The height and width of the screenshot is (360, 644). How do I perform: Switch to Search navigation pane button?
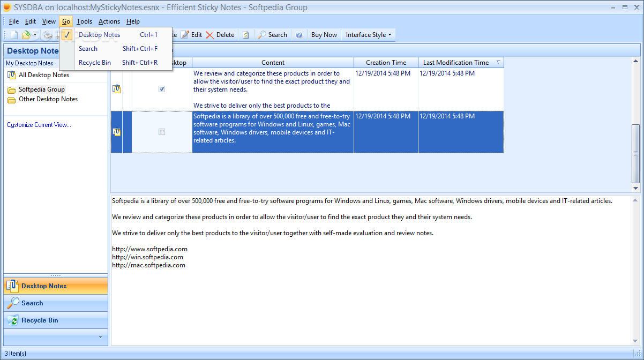coord(56,303)
